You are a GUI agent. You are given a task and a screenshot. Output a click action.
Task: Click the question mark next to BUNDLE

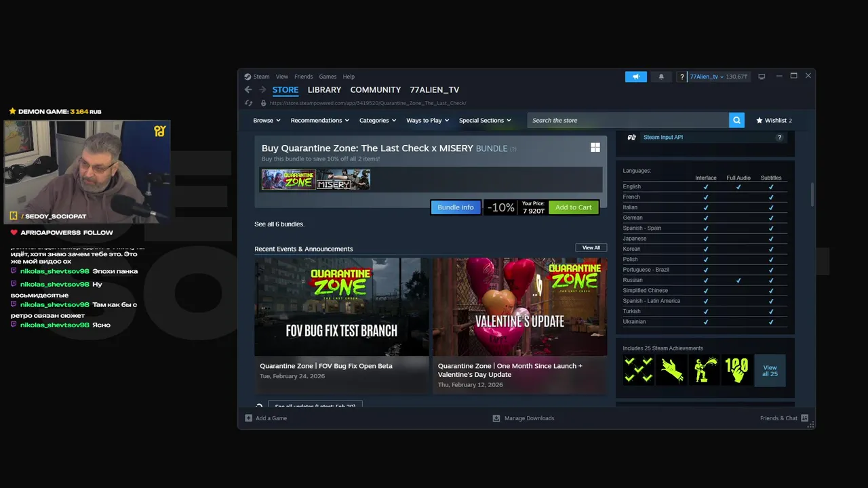point(513,149)
